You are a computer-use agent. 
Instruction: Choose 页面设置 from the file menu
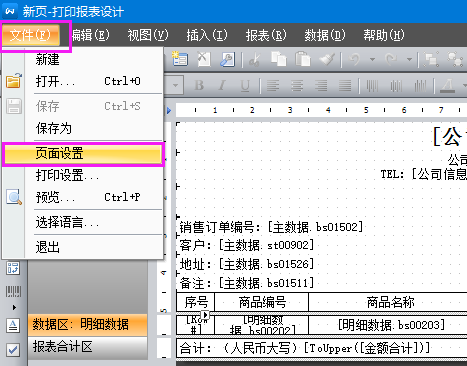point(83,154)
